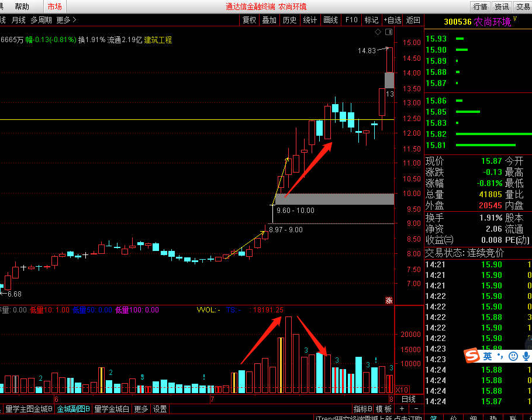Click the X10 volume scale label

[x=402, y=390]
